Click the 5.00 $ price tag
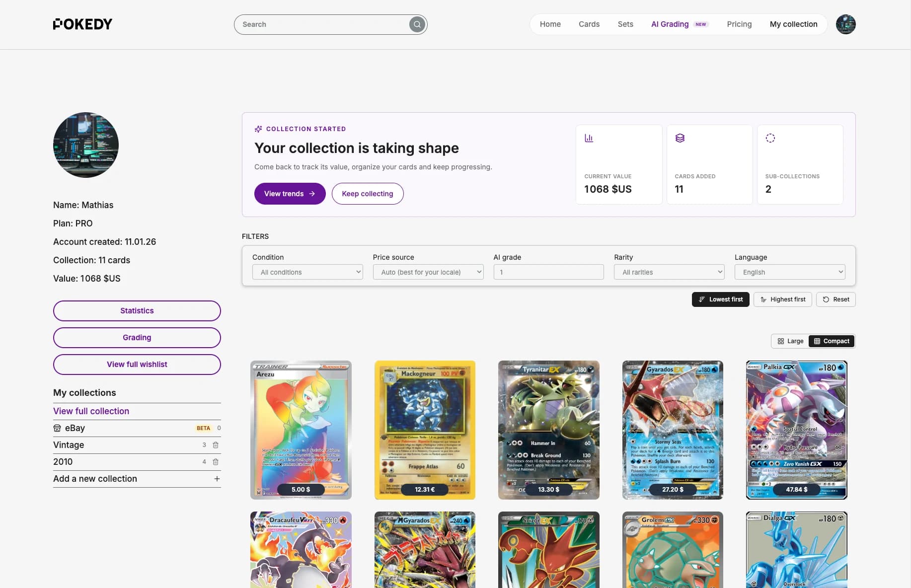911x588 pixels. [301, 490]
